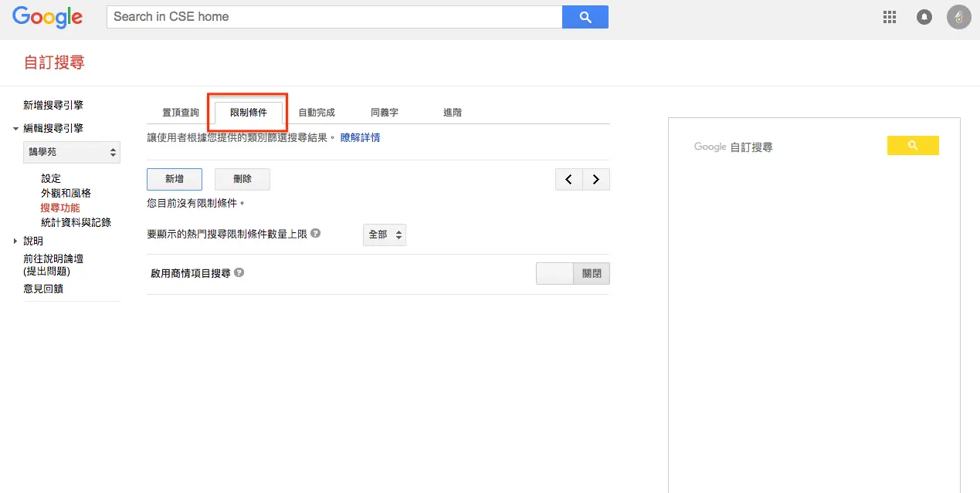Open the Google apps grid
980x493 pixels.
(889, 17)
